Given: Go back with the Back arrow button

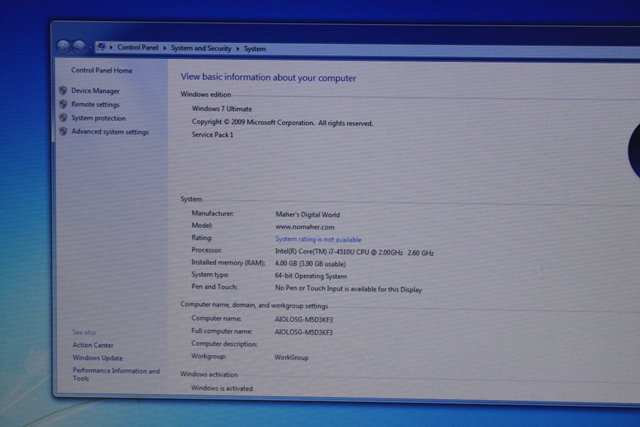Looking at the screenshot, I should coord(63,47).
